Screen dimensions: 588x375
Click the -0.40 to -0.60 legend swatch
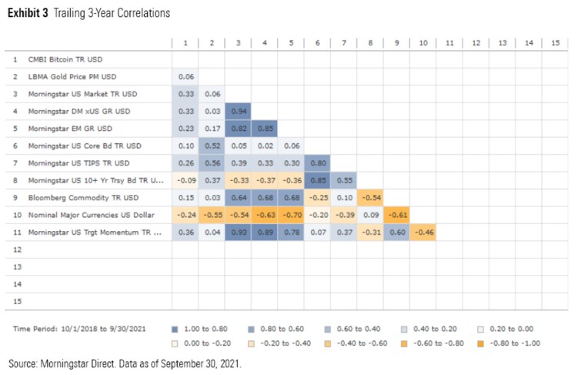point(329,342)
